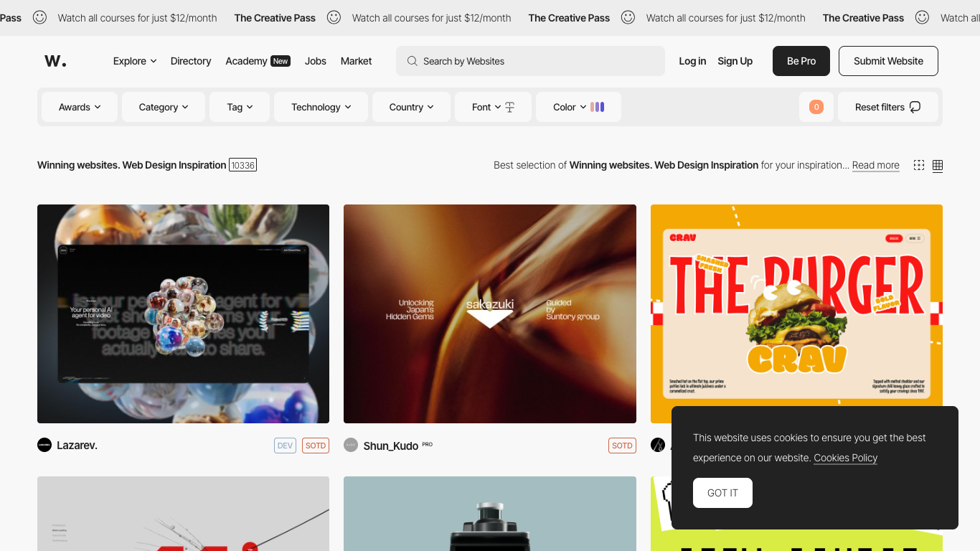Open the sakazuki website thumbnail
This screenshot has width=980, height=551.
[490, 314]
